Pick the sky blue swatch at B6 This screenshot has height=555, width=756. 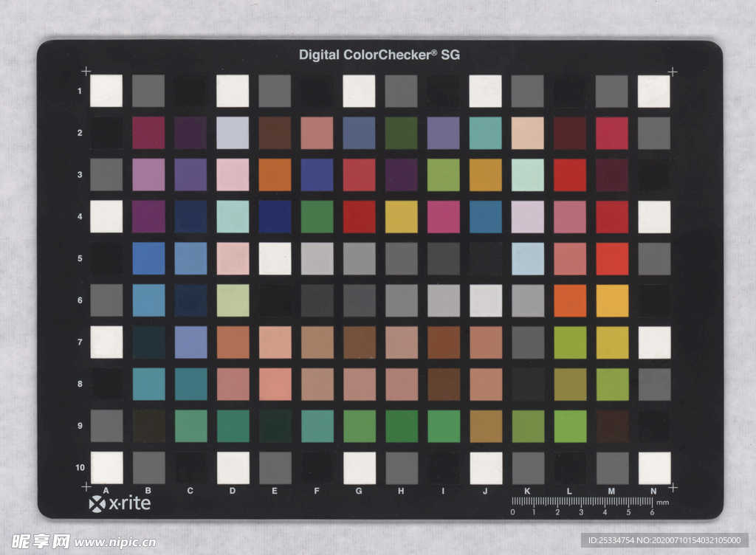[148, 300]
